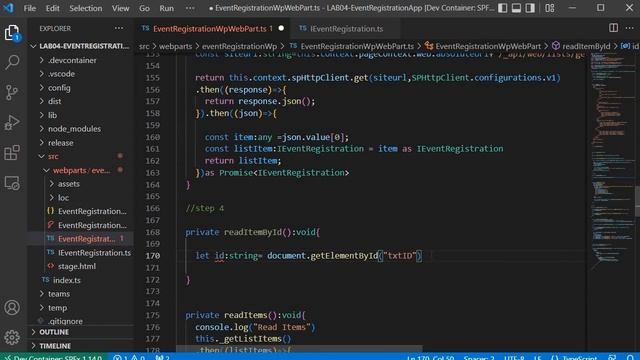This screenshot has height=360, width=640.
Task: Click the eventRegistrationWp breadcrumb segment
Action: coord(239,47)
